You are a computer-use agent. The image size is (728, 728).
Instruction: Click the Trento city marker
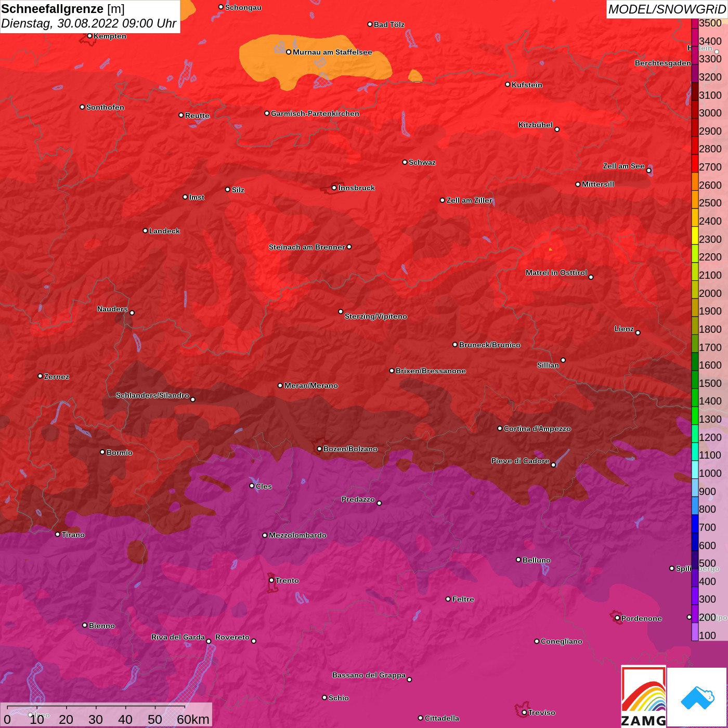[x=271, y=580]
